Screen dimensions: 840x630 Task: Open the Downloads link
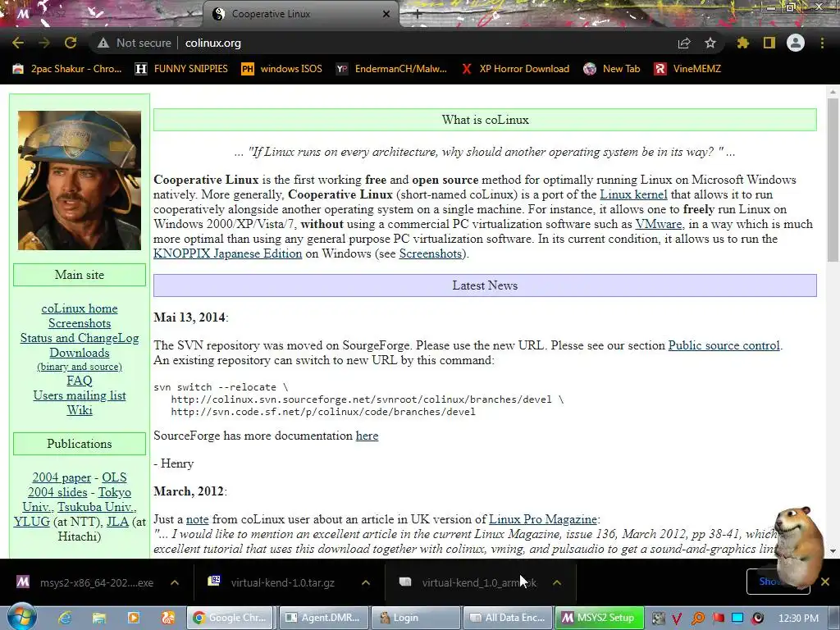click(80, 353)
